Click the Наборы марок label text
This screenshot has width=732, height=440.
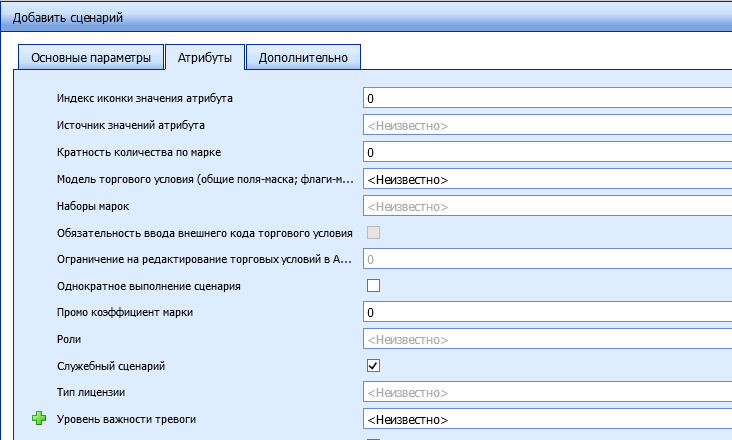93,206
